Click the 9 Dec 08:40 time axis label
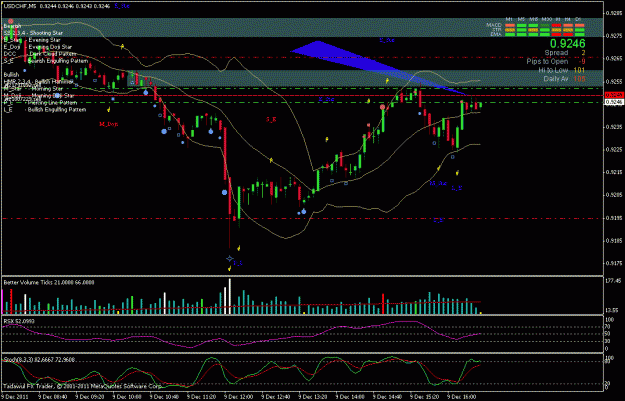 53,397
